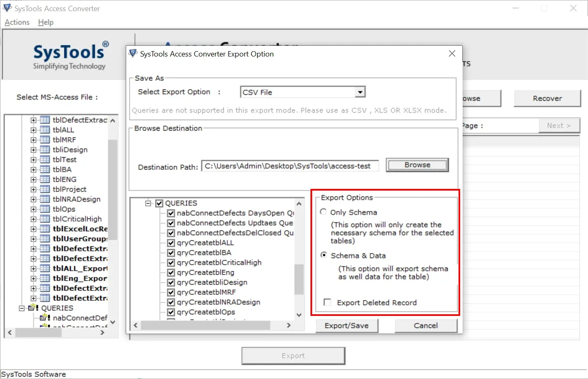Enable Export Deleted Record checkbox
Viewport: 588px width, 379px height.
[327, 302]
